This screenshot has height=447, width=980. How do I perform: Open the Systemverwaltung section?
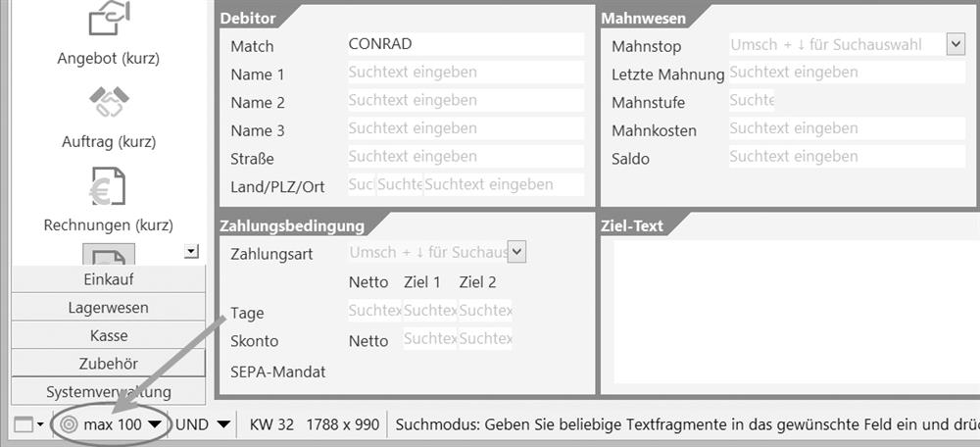click(x=109, y=392)
